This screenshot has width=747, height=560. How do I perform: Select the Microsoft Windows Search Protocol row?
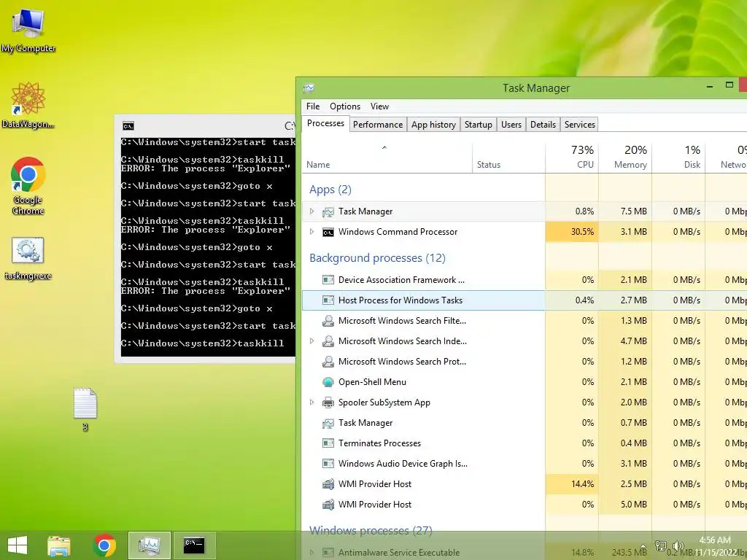pyautogui.click(x=525, y=362)
